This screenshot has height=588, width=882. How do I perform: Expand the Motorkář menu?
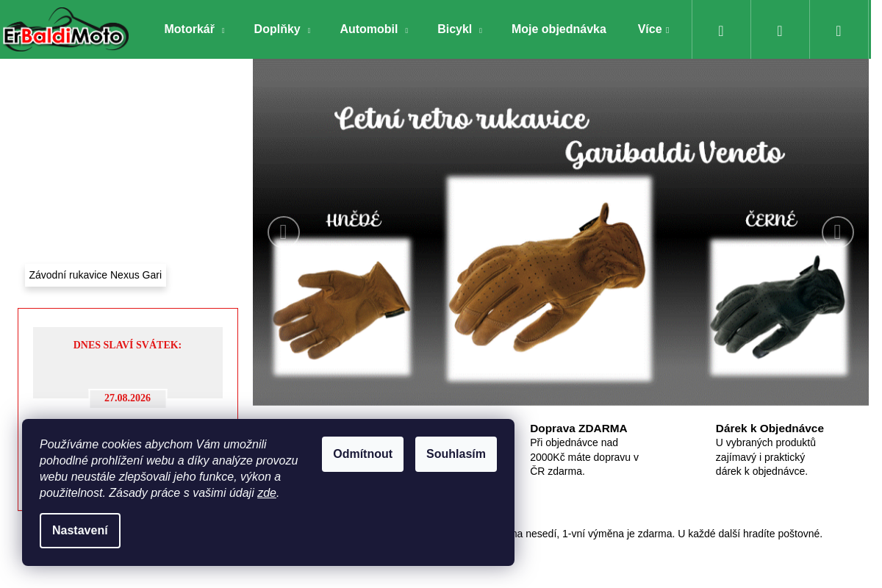click(x=194, y=29)
